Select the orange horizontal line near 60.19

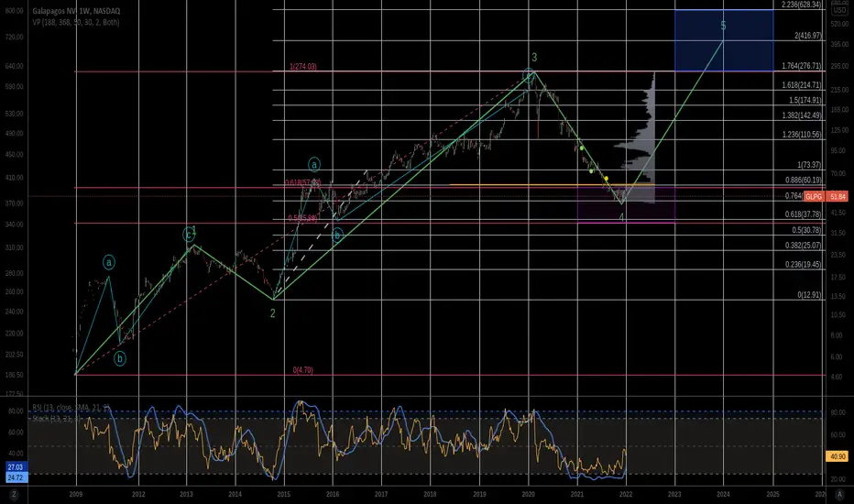552,185
